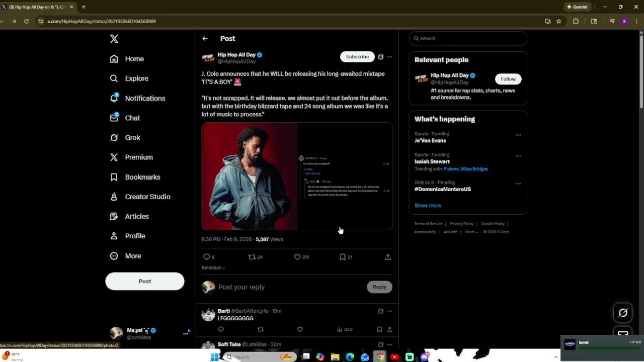This screenshot has width=644, height=362.
Task: Open the three-dot menu on Soft Take's reply
Action: click(389, 344)
